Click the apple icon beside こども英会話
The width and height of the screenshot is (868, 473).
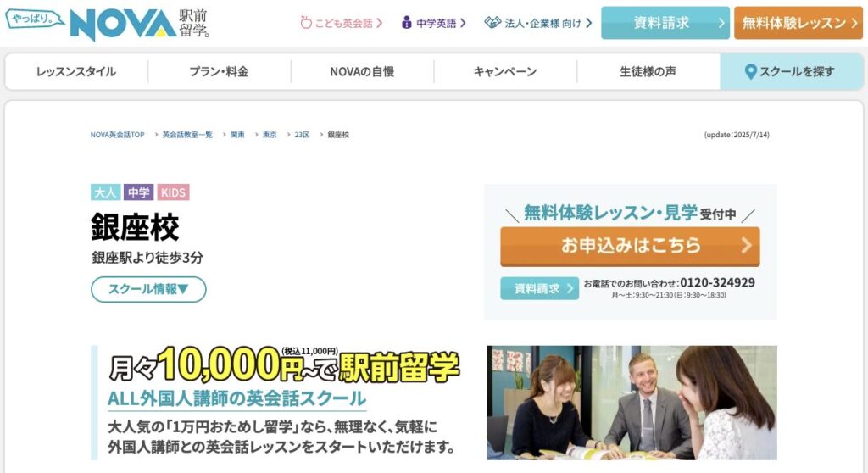pos(306,23)
